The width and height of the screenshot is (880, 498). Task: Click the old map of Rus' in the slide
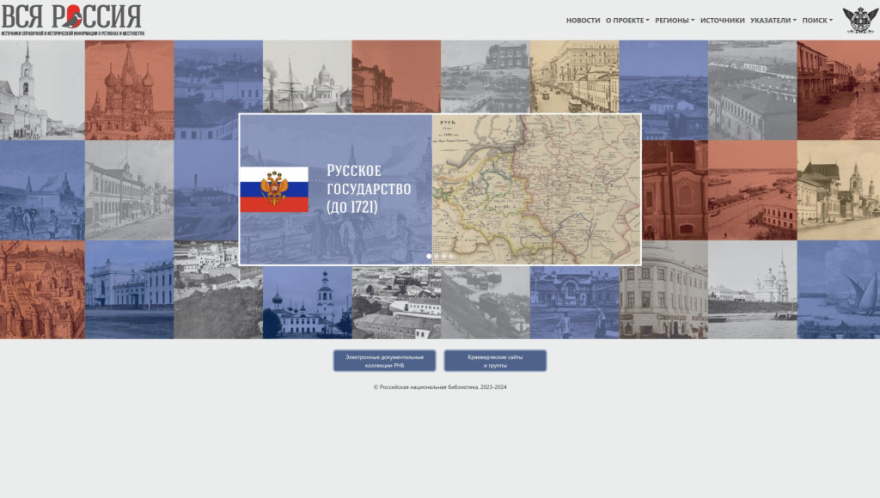point(536,189)
